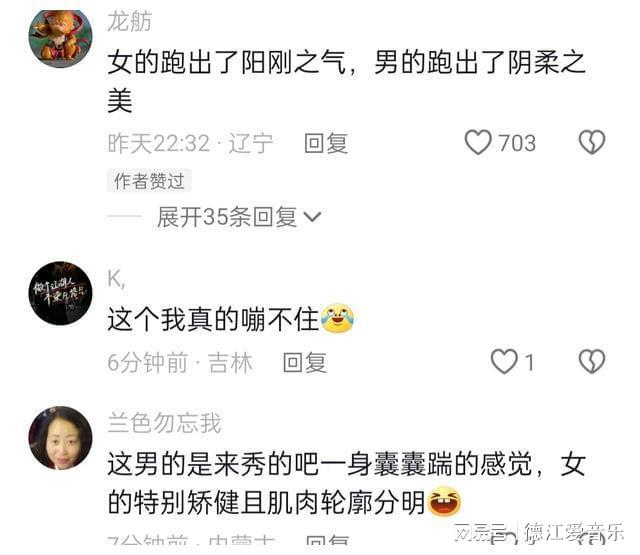The image size is (640, 555).
Task: Tap the crying-laughing emoji in K,'s comment
Action: 337,318
